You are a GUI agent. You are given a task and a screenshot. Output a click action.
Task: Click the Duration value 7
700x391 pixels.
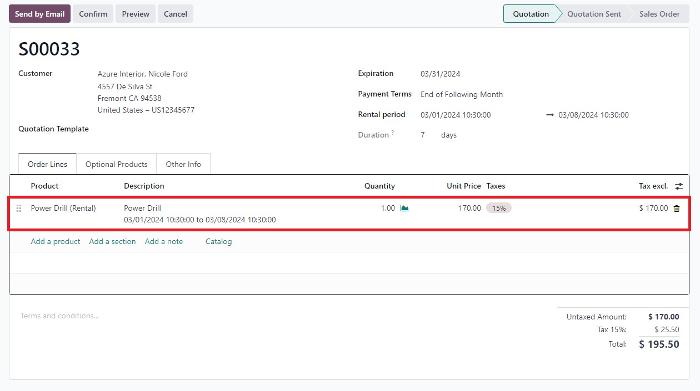[x=422, y=135]
